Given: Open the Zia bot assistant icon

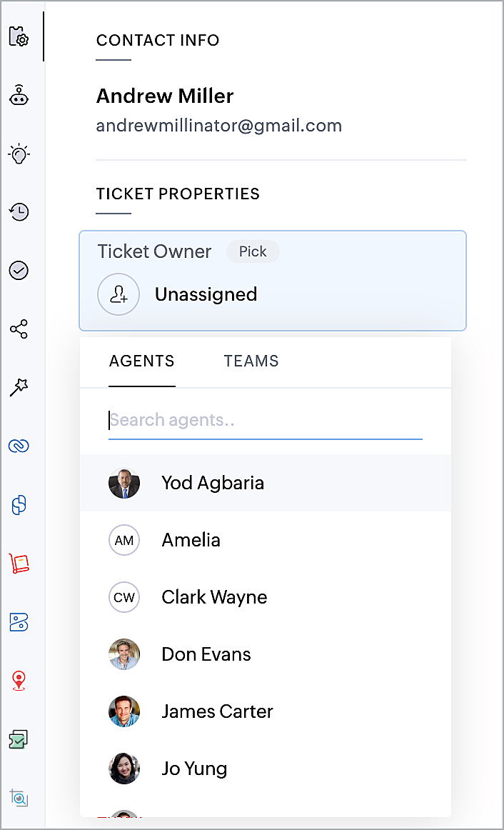Looking at the screenshot, I should tap(19, 95).
